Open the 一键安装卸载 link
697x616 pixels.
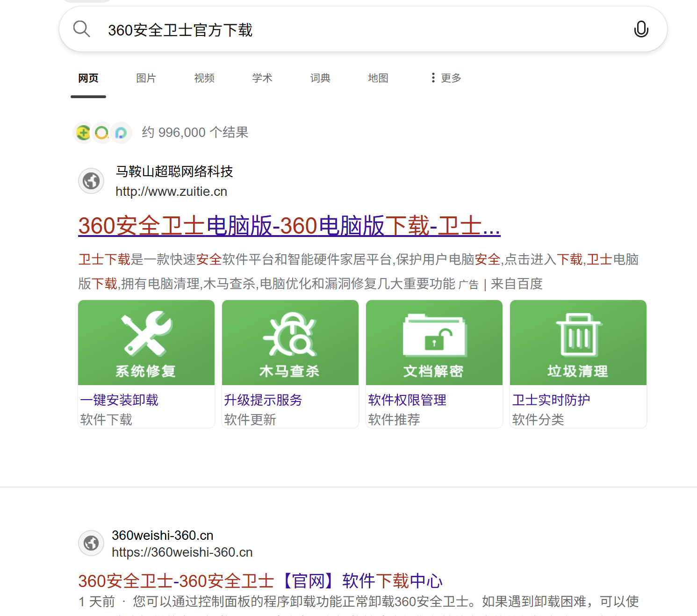(119, 400)
